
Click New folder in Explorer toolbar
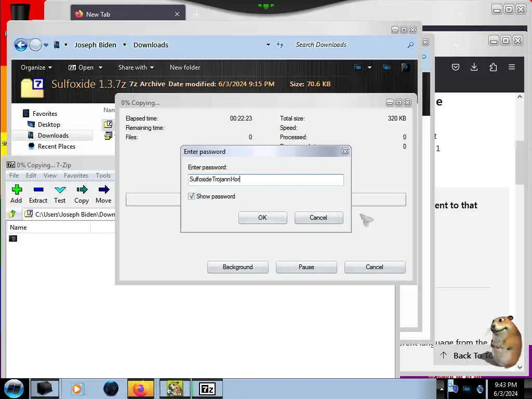185,68
